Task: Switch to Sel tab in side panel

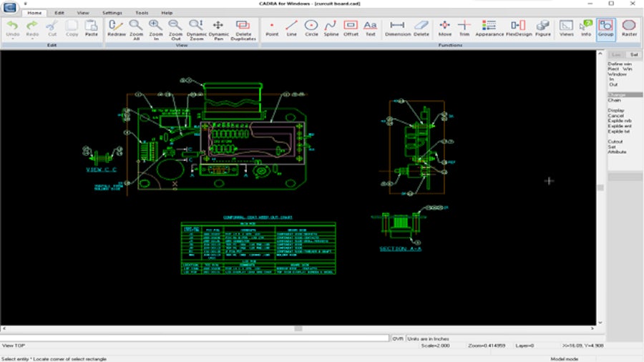Action: [634, 54]
